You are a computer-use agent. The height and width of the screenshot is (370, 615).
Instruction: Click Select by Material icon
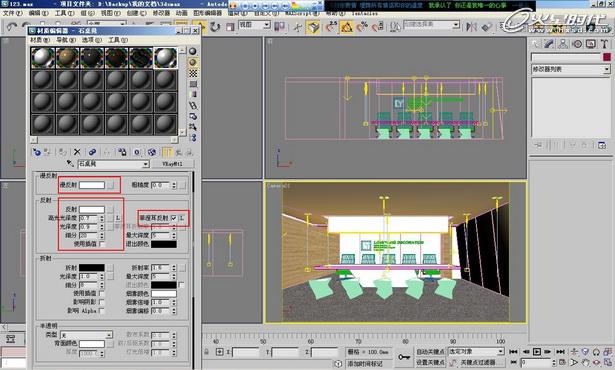[193, 127]
